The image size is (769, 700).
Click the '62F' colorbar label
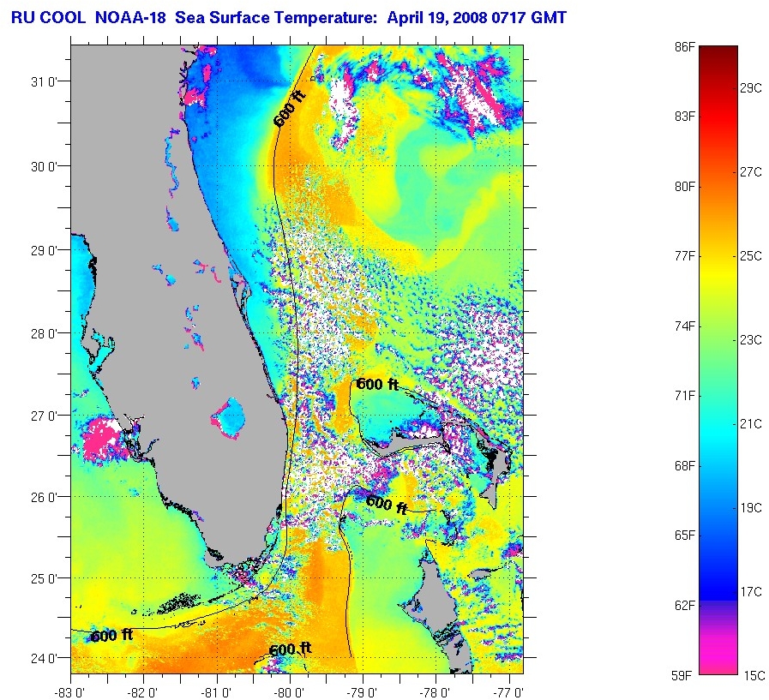coord(685,606)
